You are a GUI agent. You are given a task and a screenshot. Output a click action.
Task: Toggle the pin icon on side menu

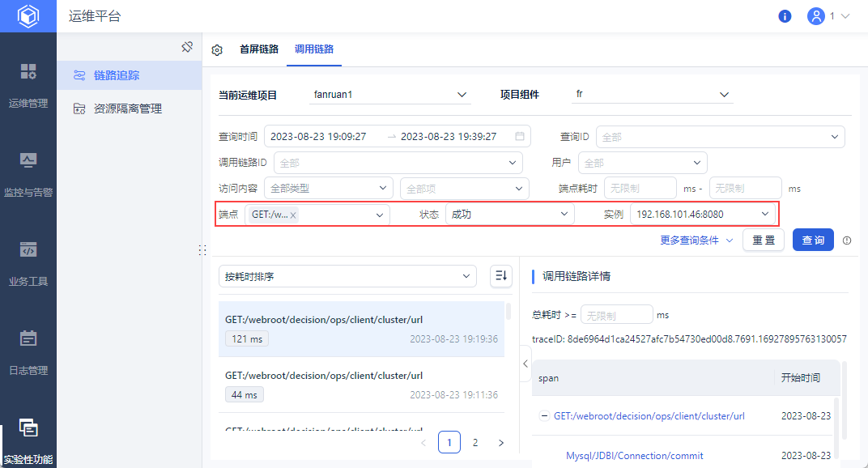(x=187, y=47)
